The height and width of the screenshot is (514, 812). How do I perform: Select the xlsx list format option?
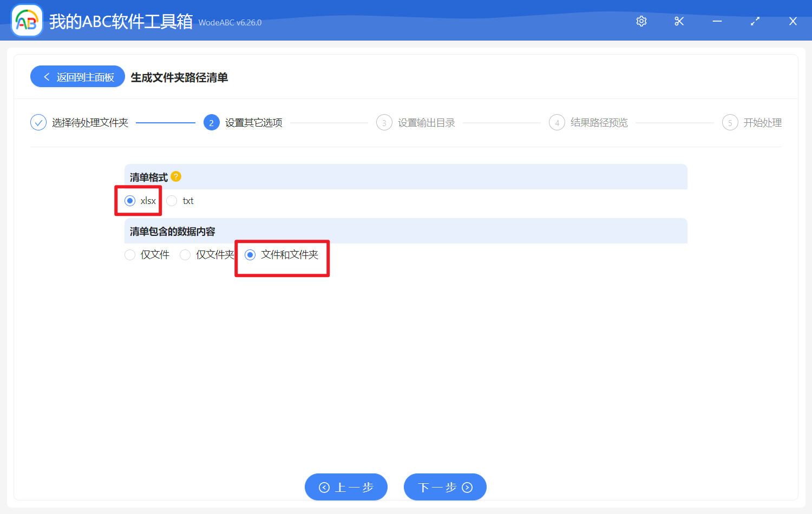click(x=130, y=200)
